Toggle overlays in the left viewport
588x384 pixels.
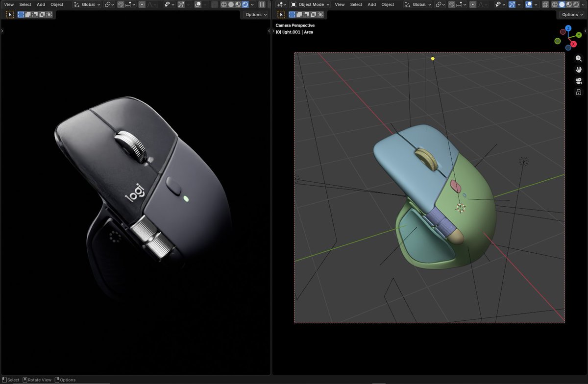(x=198, y=4)
